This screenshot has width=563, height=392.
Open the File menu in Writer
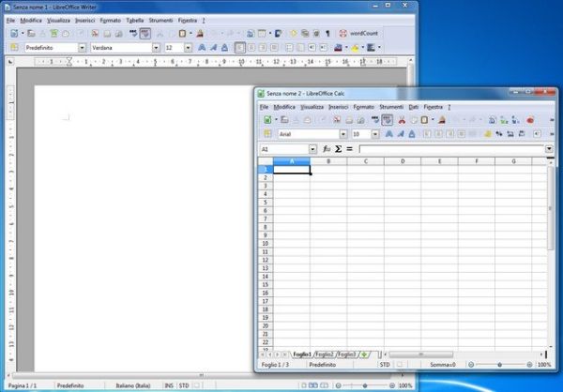(10, 21)
